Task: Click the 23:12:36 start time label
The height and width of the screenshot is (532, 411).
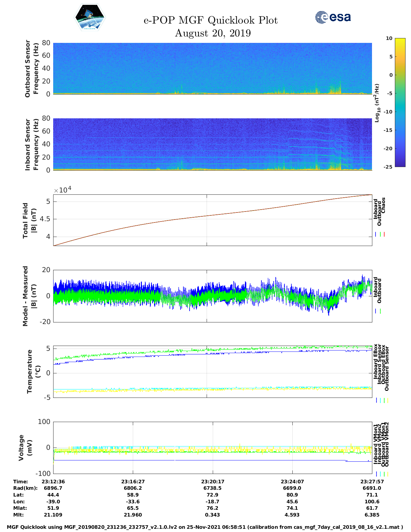Action: pyautogui.click(x=53, y=481)
